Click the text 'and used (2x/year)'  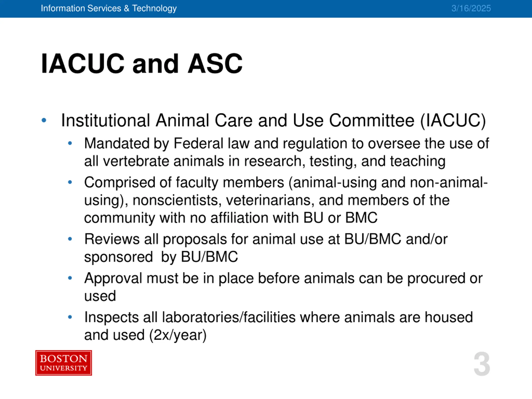tap(145, 335)
